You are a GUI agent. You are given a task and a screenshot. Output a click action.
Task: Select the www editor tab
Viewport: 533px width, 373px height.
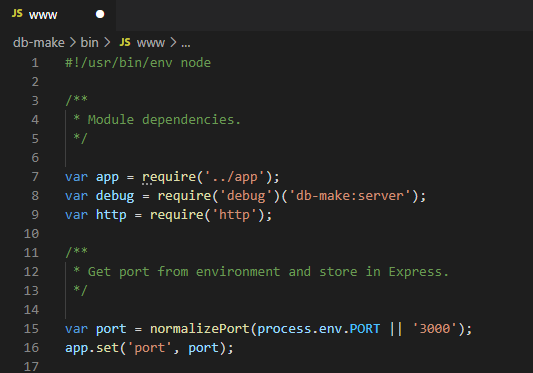[x=58, y=15]
